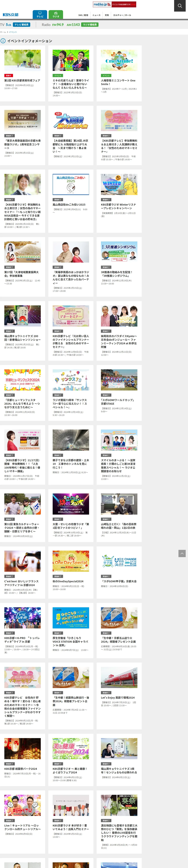
Task: Open 祇園祭山鉾巡行・後祭2024 title
Action: (x=71, y=701)
